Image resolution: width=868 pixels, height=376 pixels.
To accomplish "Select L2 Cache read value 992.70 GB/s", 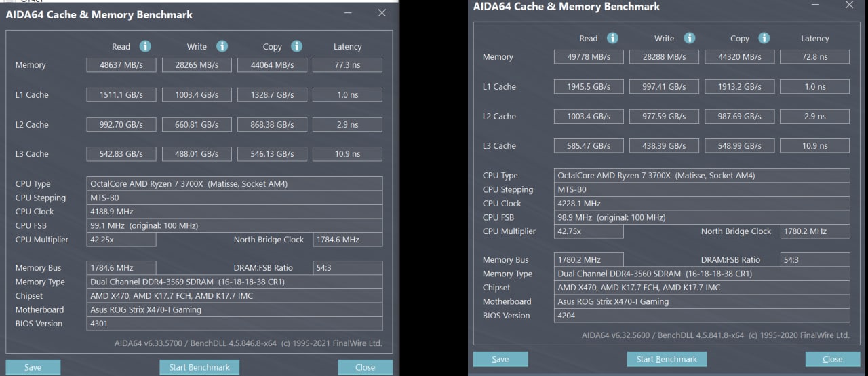I will tap(121, 125).
